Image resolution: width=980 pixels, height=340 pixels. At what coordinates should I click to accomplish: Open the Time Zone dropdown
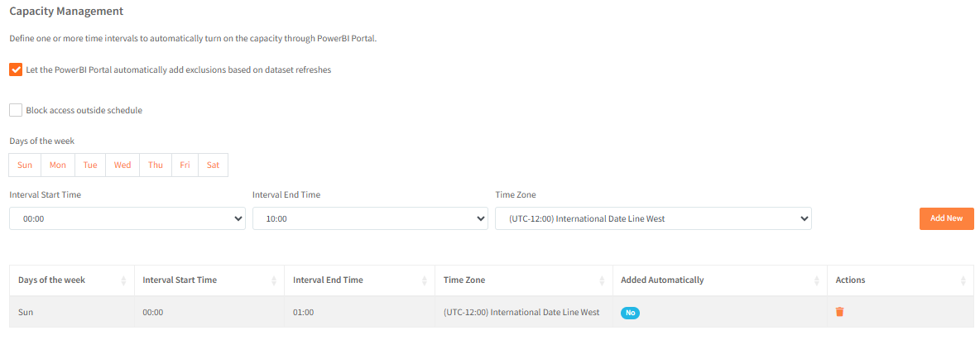pyautogui.click(x=653, y=218)
